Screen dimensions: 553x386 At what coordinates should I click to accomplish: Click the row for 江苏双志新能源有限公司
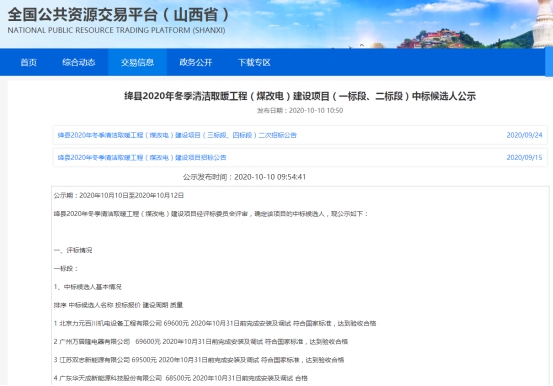tap(199, 360)
